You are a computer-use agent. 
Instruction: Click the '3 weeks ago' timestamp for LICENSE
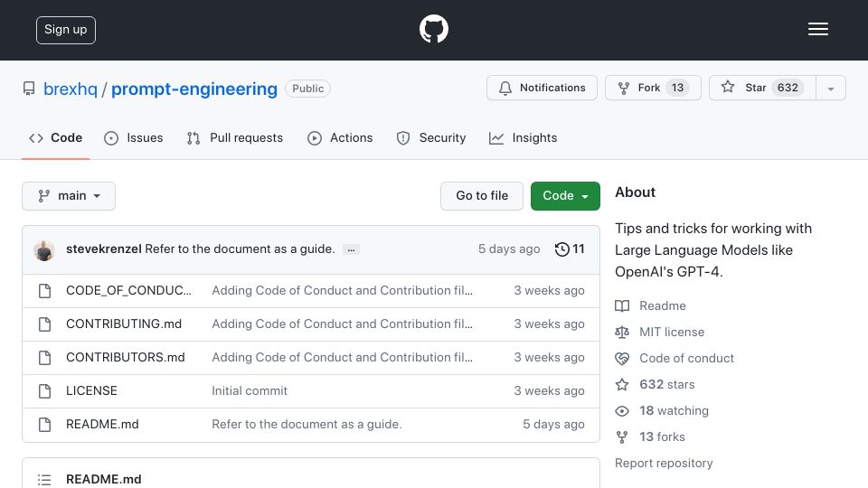(549, 390)
